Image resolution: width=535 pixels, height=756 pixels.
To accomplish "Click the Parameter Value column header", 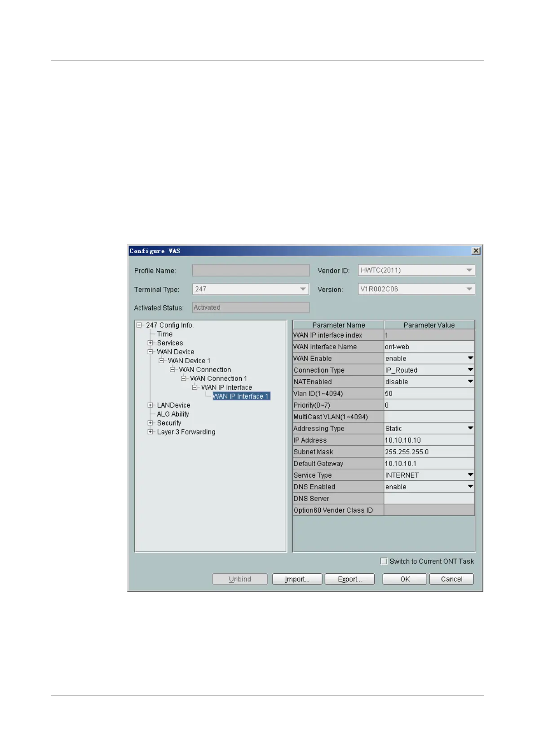I will (429, 325).
